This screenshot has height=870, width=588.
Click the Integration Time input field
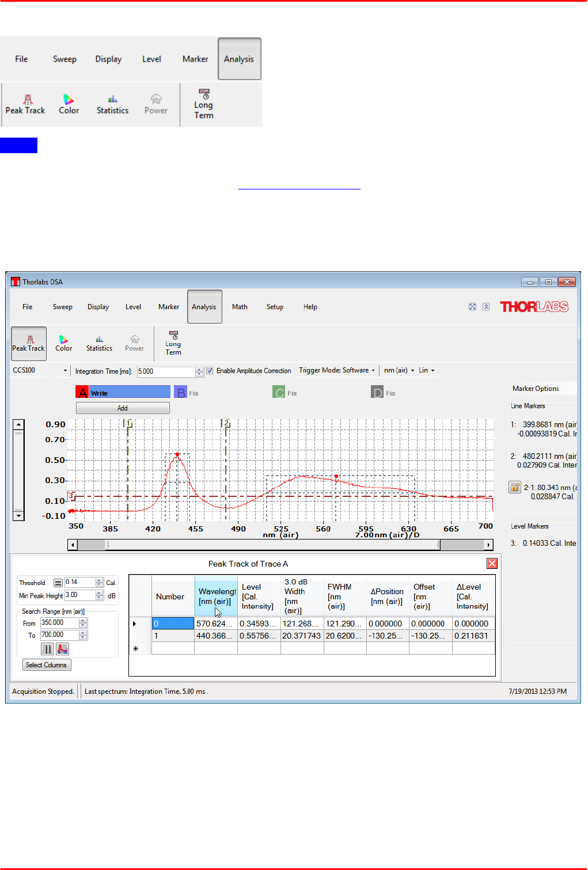click(x=166, y=371)
